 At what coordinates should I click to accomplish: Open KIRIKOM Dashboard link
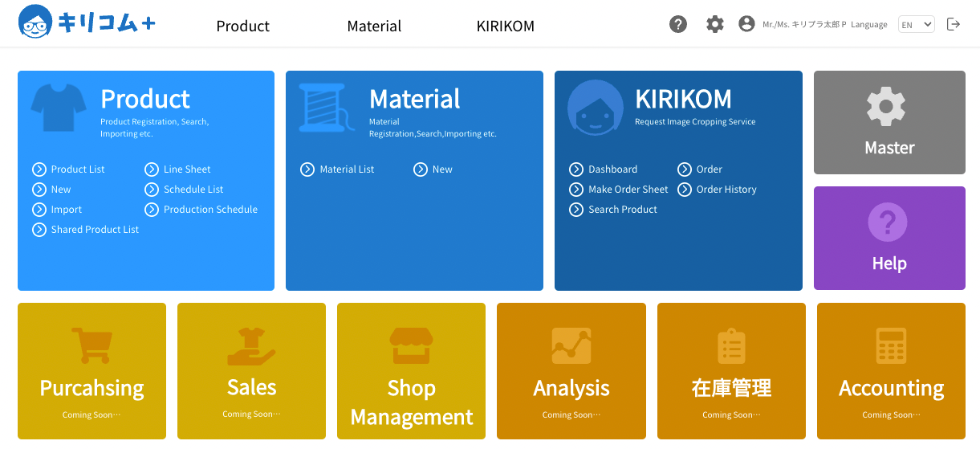[612, 169]
